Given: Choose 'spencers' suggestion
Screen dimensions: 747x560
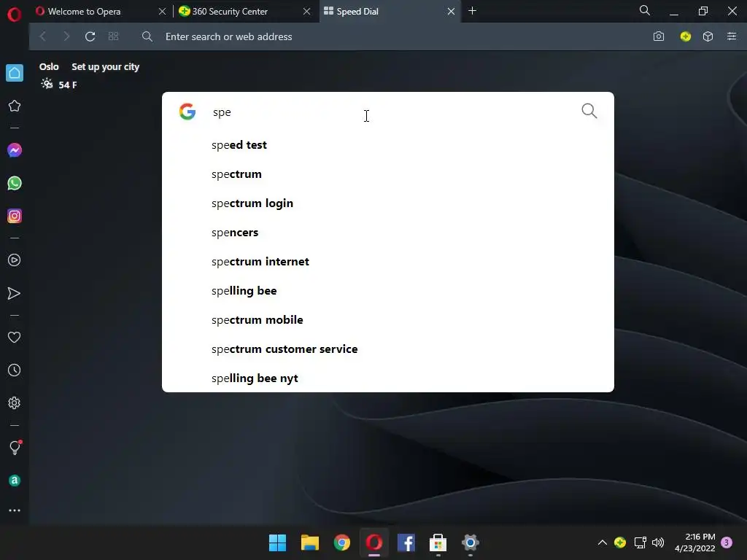Looking at the screenshot, I should 388,233.
